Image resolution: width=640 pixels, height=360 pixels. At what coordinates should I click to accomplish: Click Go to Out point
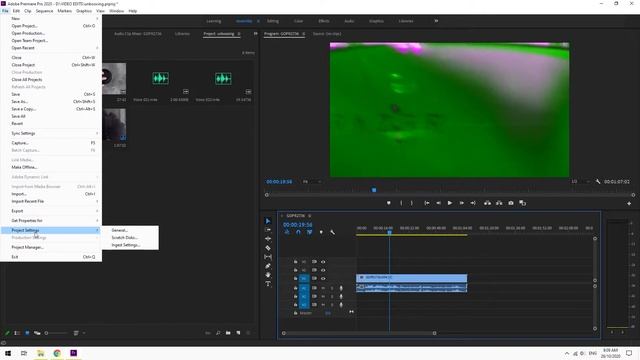(x=473, y=203)
